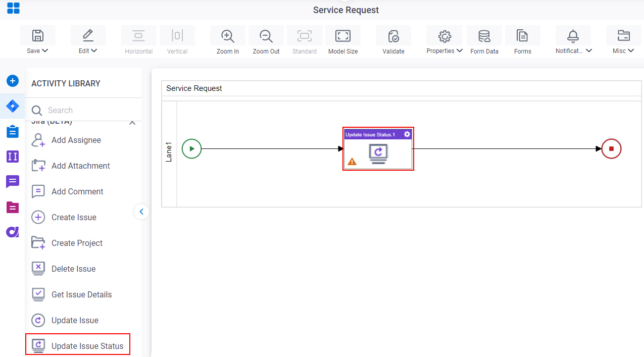Click the warning triangle on the activity
644x357 pixels.
tap(352, 162)
